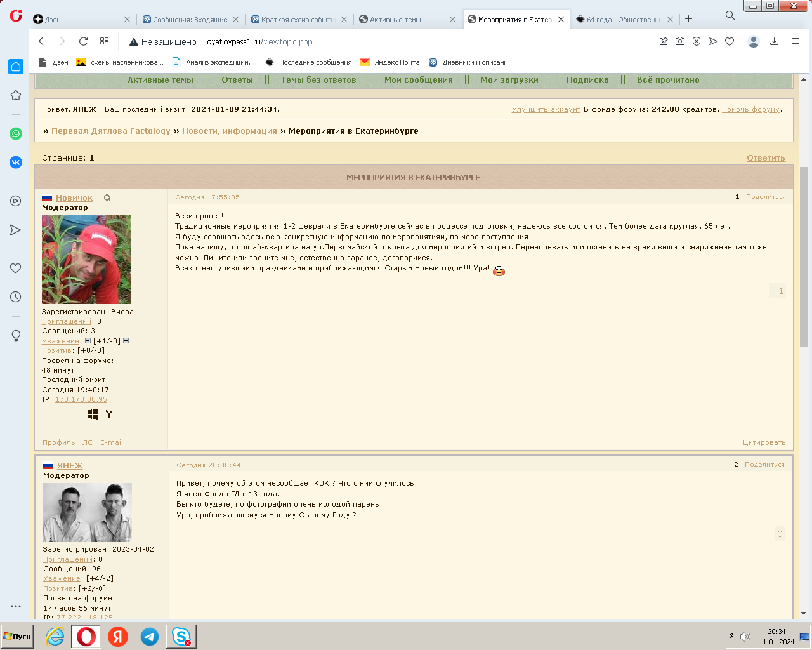The height and width of the screenshot is (650, 812).
Task: Click address bar dyatlovpass1.ru
Action: (259, 42)
